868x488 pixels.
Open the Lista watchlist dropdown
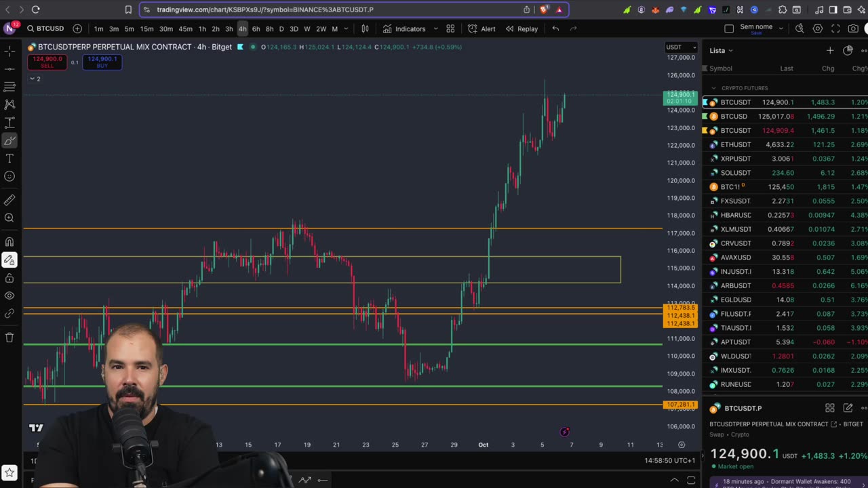(721, 50)
